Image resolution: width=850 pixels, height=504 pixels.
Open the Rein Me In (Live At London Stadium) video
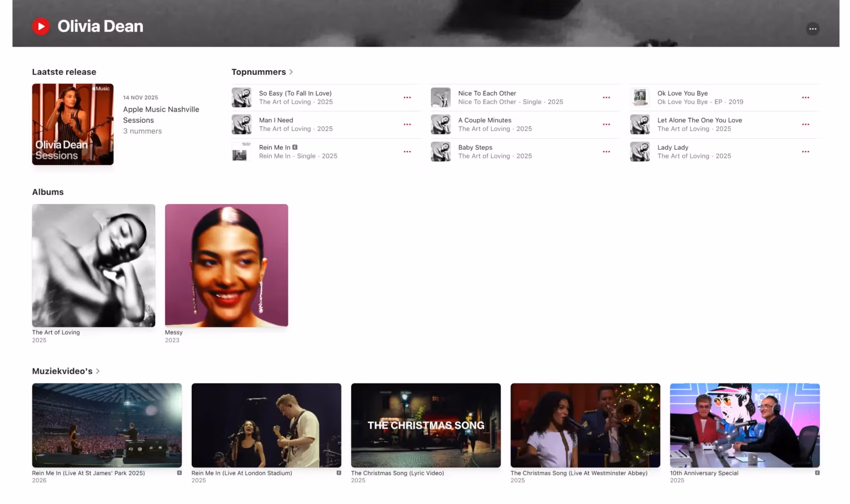[266, 425]
